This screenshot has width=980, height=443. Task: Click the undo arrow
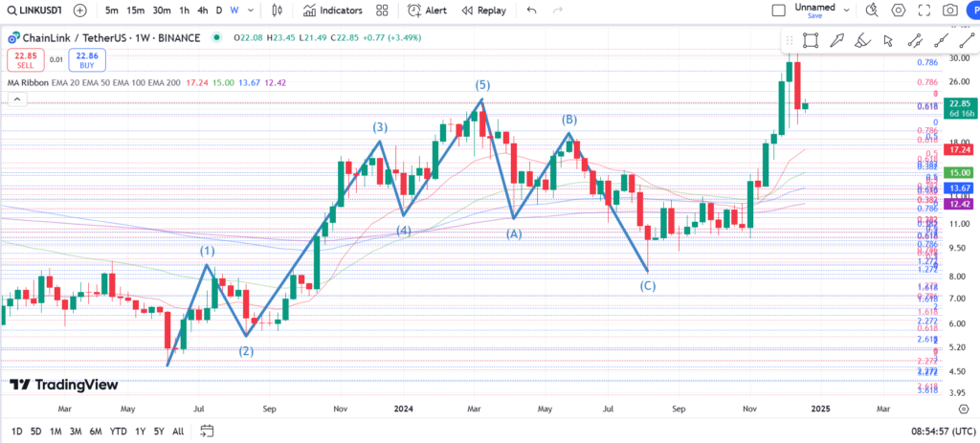(x=532, y=11)
